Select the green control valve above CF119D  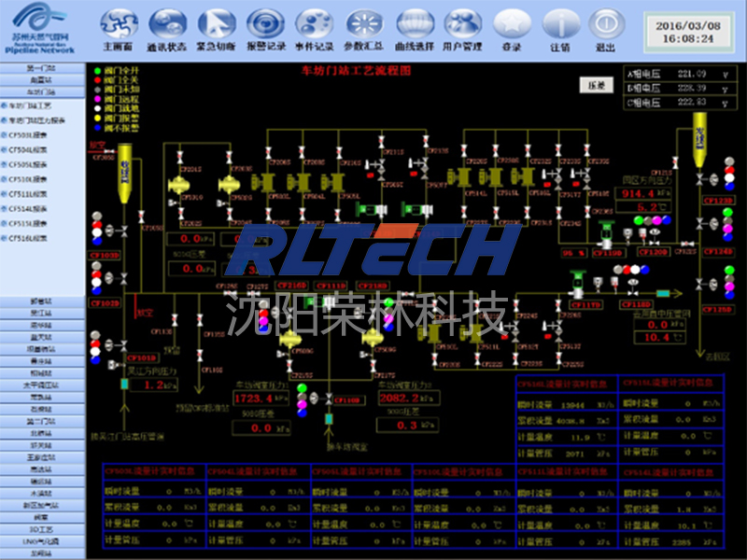point(606,235)
